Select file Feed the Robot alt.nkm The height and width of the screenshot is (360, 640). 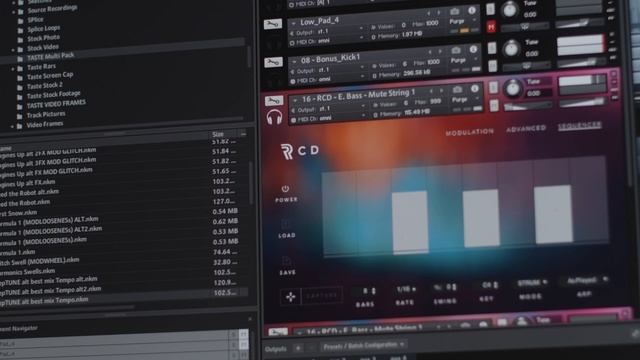(x=29, y=192)
